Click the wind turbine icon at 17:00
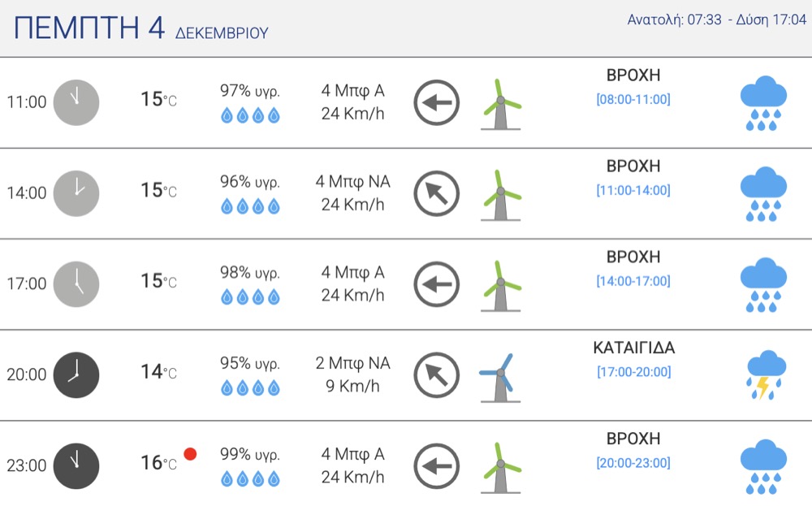Screen dimensions: 812x506 [x=500, y=285]
